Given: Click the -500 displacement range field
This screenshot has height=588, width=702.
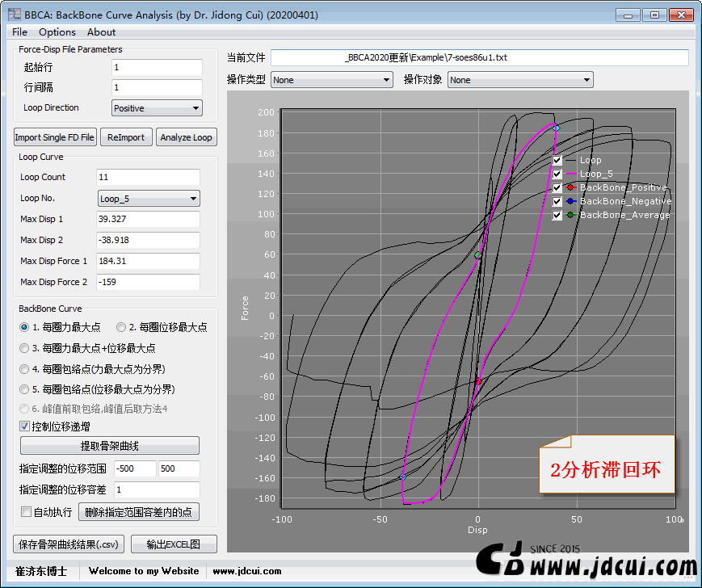Looking at the screenshot, I should 135,469.
